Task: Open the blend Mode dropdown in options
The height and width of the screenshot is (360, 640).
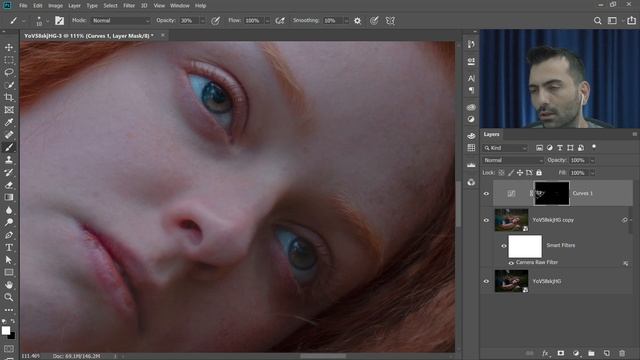Action: pyautogui.click(x=120, y=20)
